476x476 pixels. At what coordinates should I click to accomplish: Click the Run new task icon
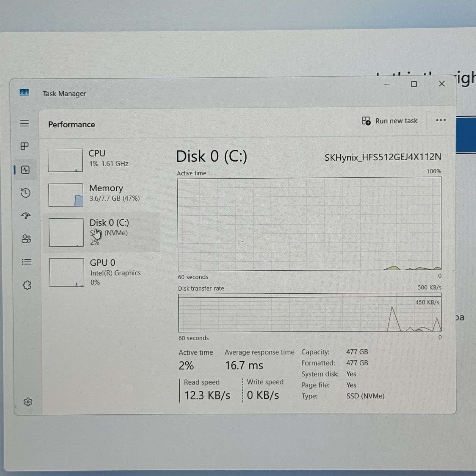[x=366, y=121]
